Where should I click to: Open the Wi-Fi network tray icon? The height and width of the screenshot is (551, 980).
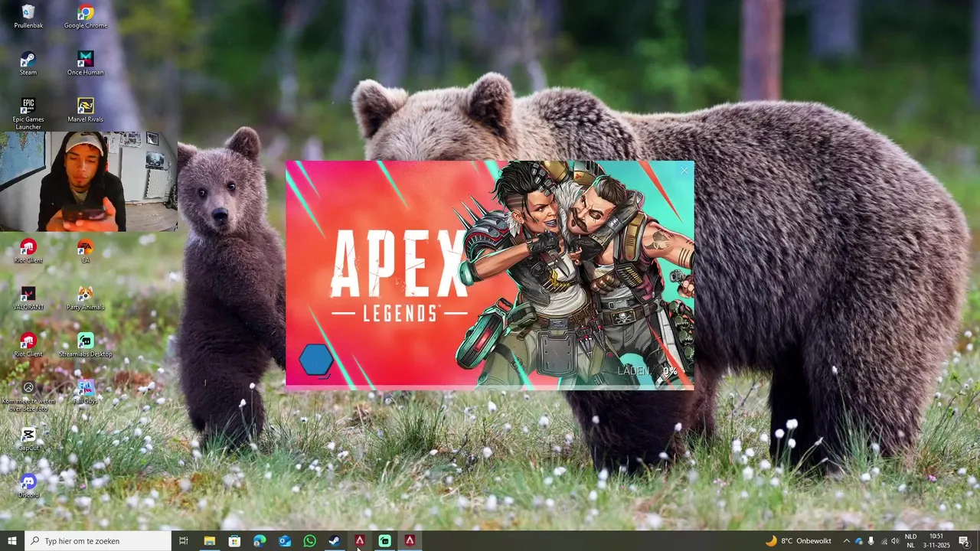[x=884, y=541]
